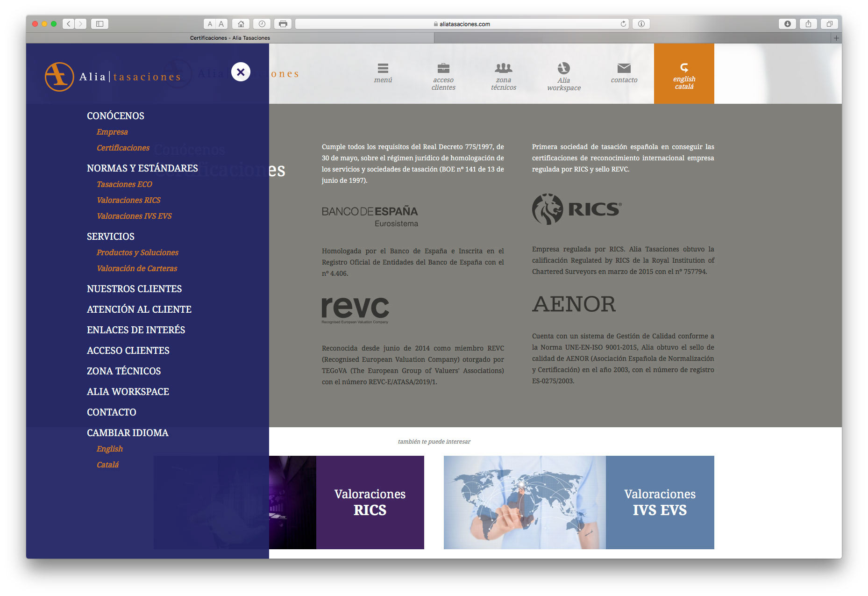
Task: Click the info button beside the address bar
Action: 641,24
